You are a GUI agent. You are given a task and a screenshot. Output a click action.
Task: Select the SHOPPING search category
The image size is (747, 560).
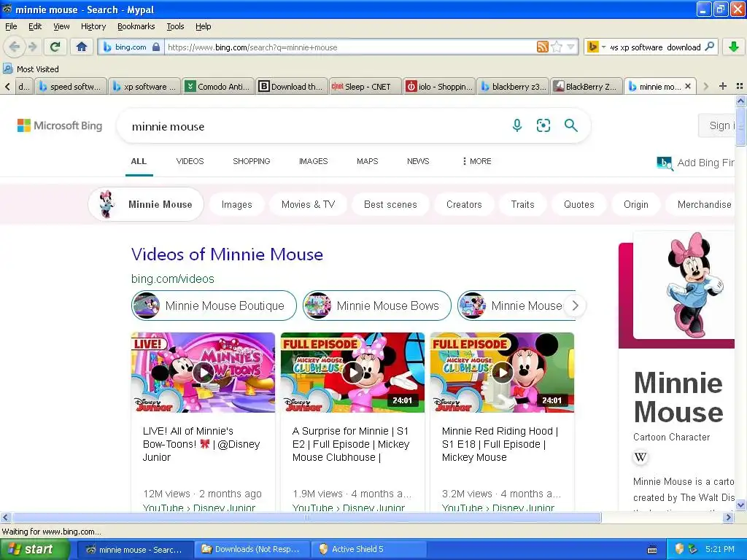tap(252, 161)
